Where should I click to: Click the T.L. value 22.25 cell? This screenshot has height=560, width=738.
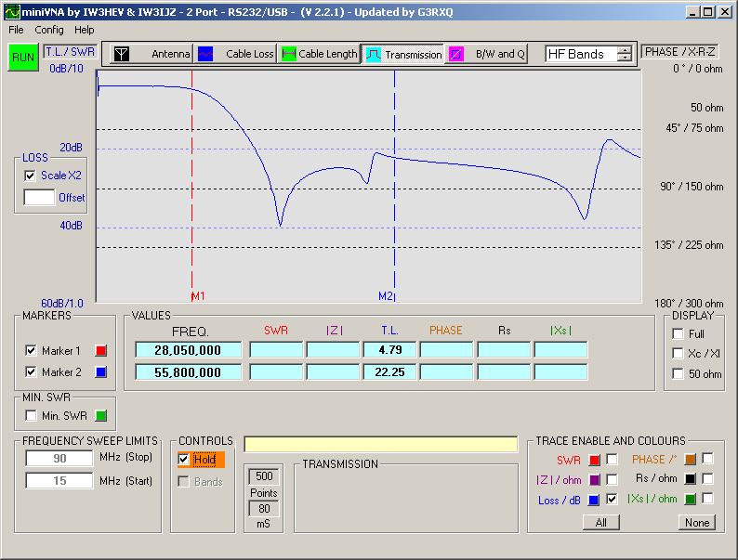(x=389, y=371)
